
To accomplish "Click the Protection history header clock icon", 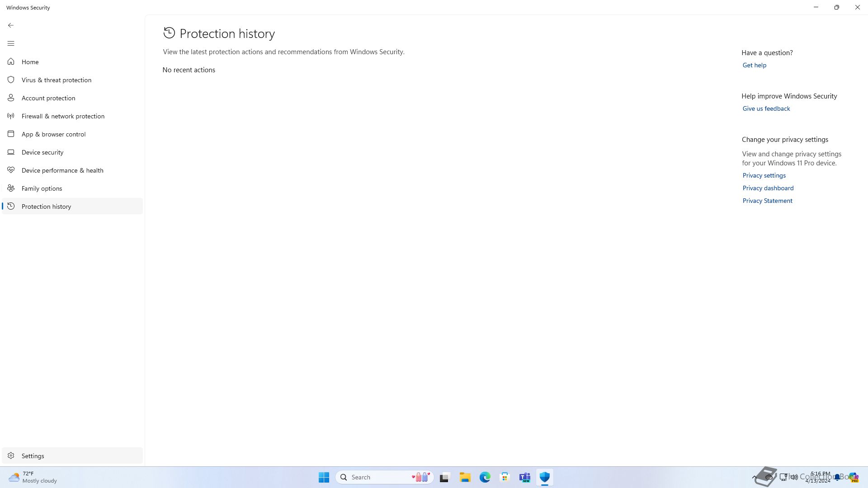I will (169, 33).
